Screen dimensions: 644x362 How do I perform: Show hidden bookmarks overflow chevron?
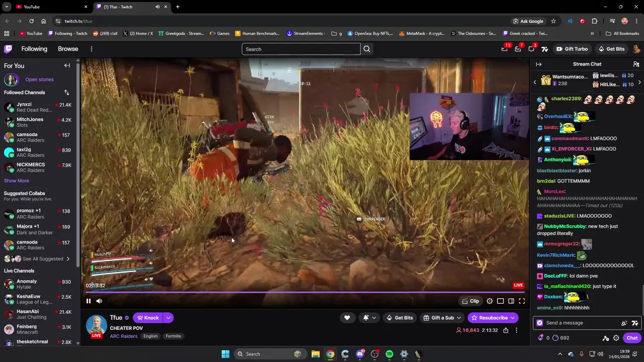592,34
